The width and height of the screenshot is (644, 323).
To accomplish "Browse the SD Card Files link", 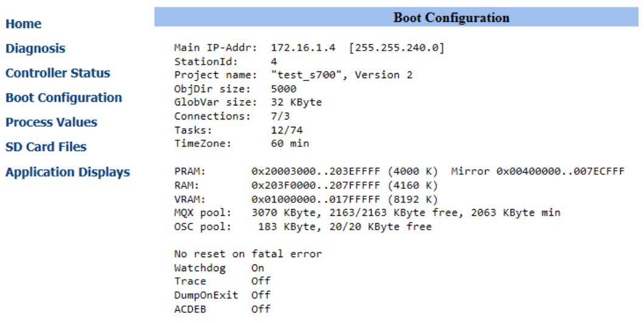I will pos(46,147).
